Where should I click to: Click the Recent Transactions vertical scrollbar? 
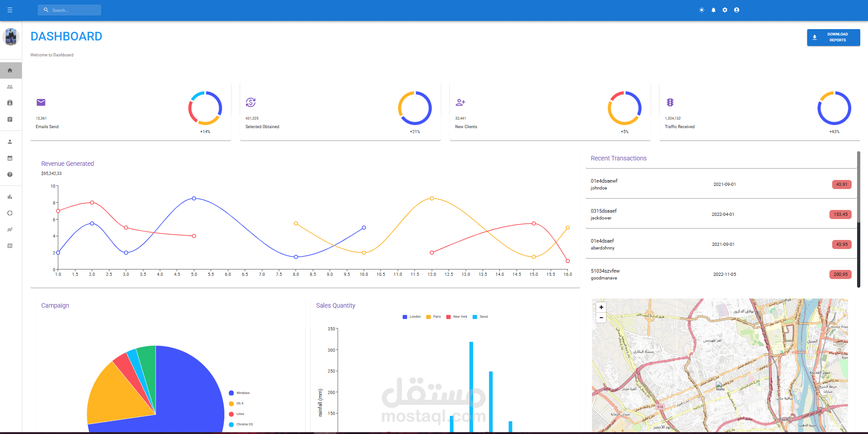858,219
